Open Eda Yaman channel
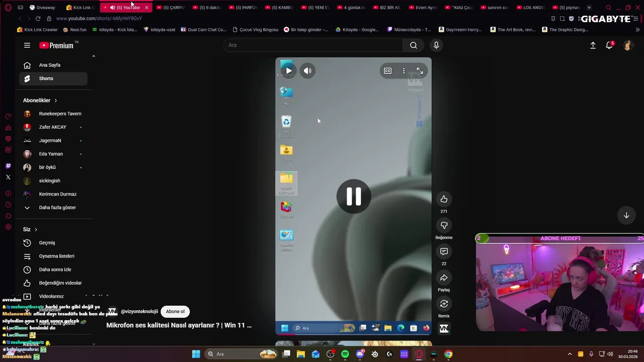This screenshot has height=362, width=644. 53,154
